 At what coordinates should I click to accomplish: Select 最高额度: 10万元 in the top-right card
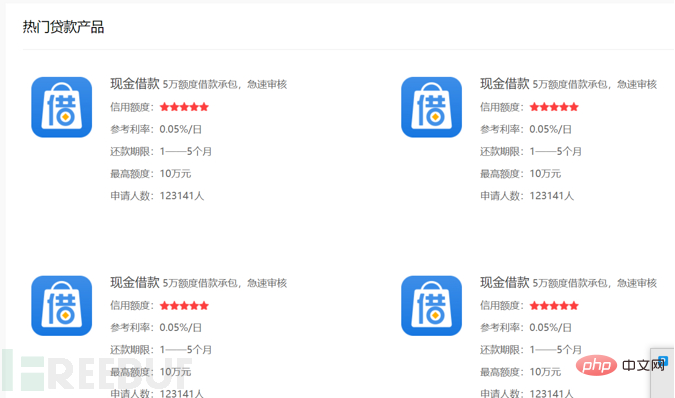point(520,174)
